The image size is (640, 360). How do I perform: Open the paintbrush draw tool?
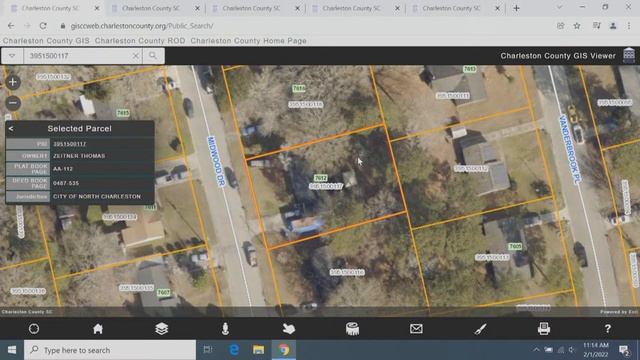click(480, 329)
